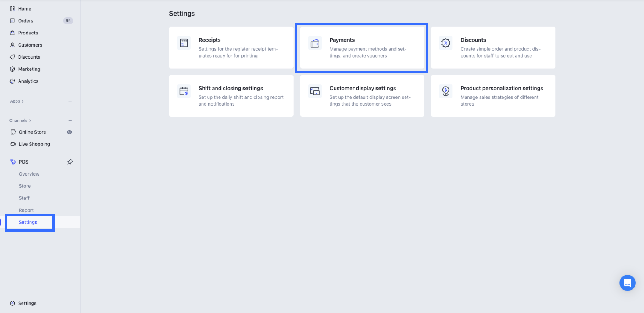Click the Product personalization location icon
This screenshot has width=644, height=313.
coord(446,91)
